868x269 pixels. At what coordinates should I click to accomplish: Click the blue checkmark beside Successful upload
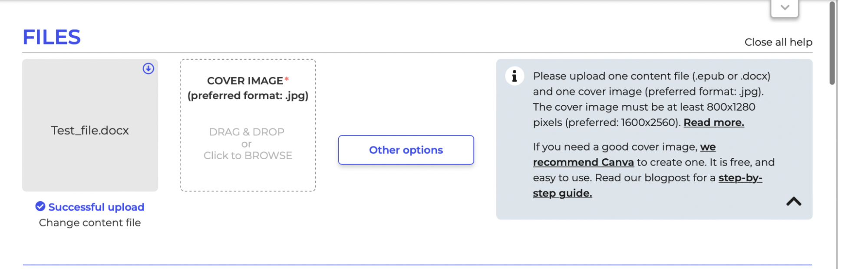[x=40, y=207]
